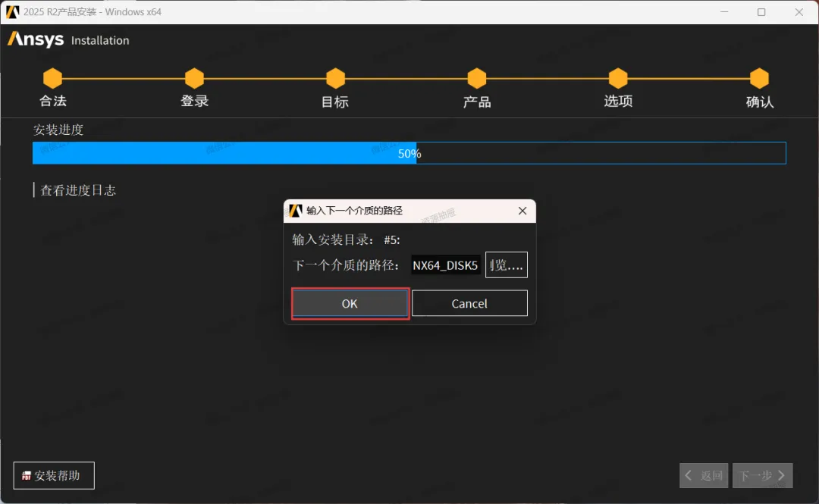Edit the NX64_DISK5 path field

446,265
